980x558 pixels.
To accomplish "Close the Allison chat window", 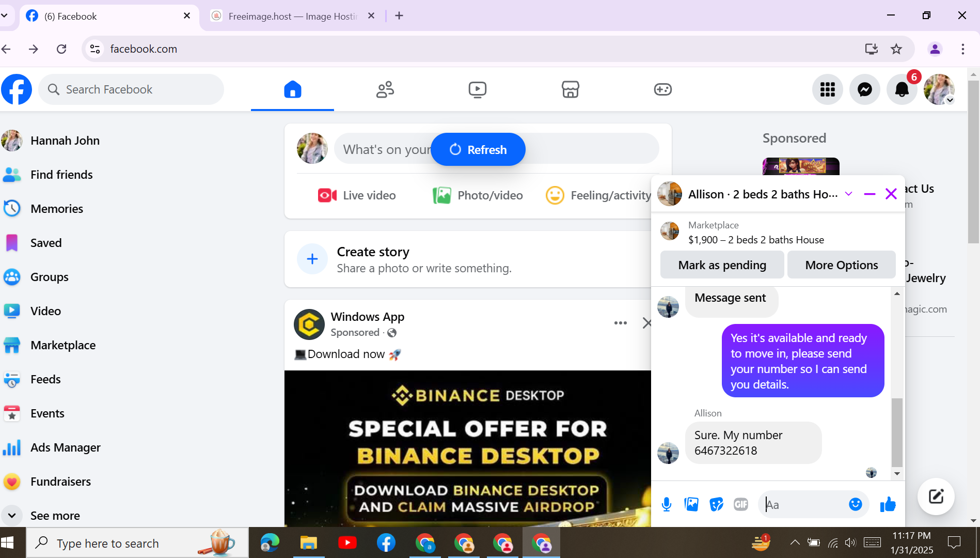I will tap(891, 194).
